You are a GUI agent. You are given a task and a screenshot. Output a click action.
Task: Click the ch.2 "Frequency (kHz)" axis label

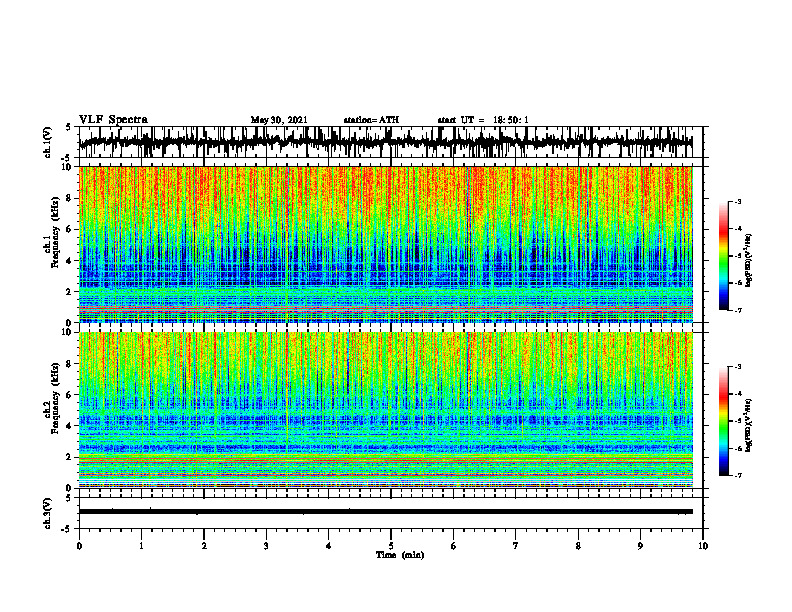click(55, 398)
